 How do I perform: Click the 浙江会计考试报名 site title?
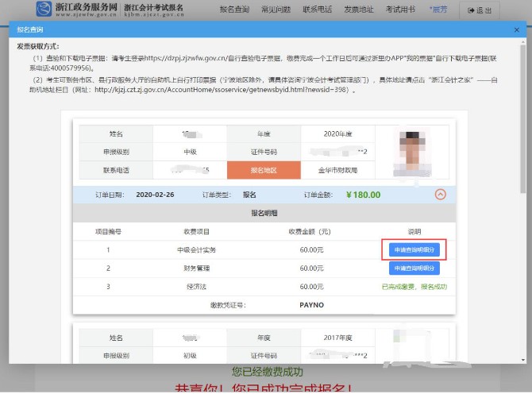click(154, 10)
